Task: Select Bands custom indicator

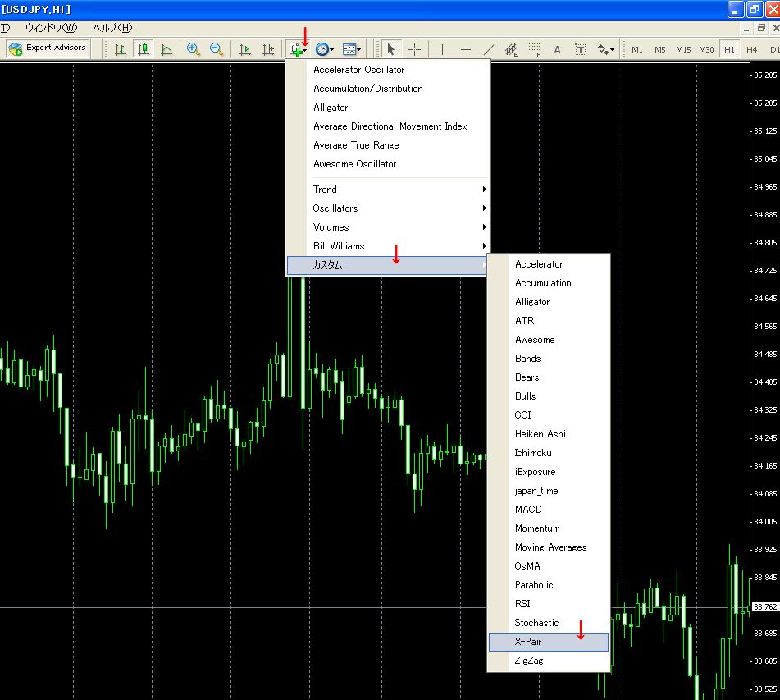Action: [549, 359]
